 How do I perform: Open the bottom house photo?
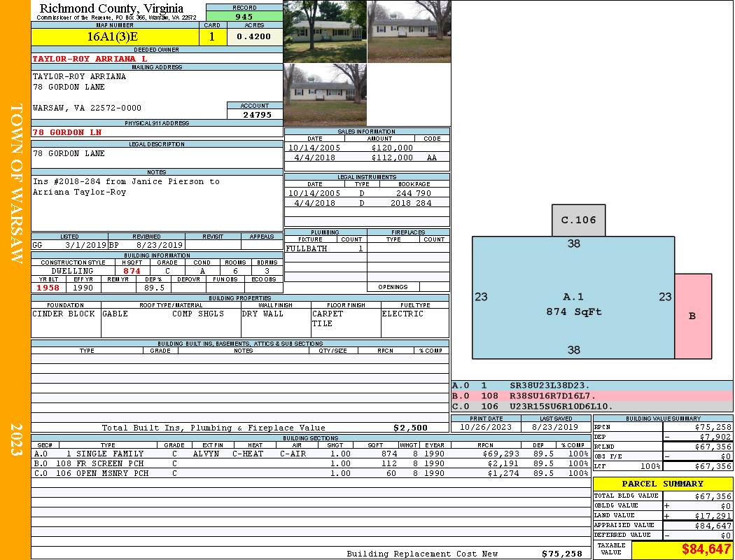(325, 94)
